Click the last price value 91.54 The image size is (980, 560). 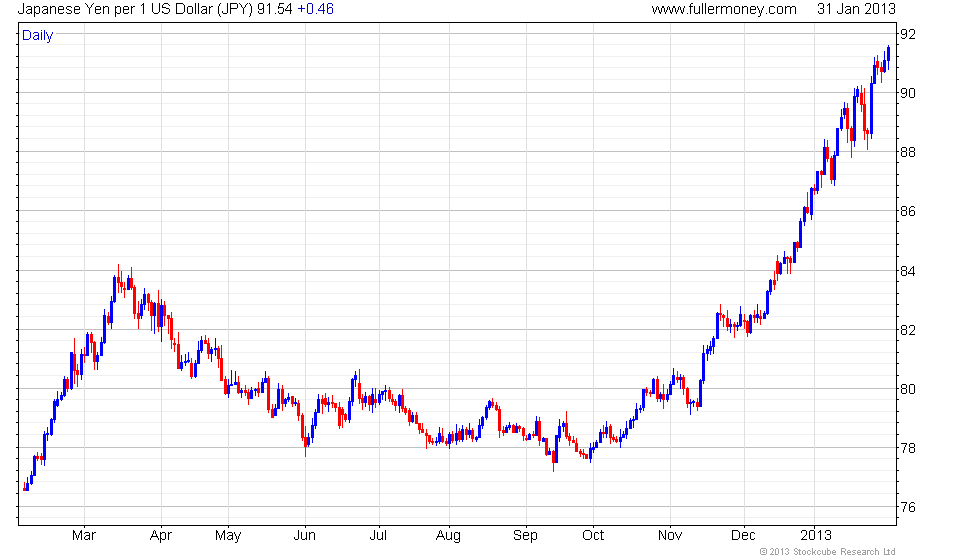(274, 9)
